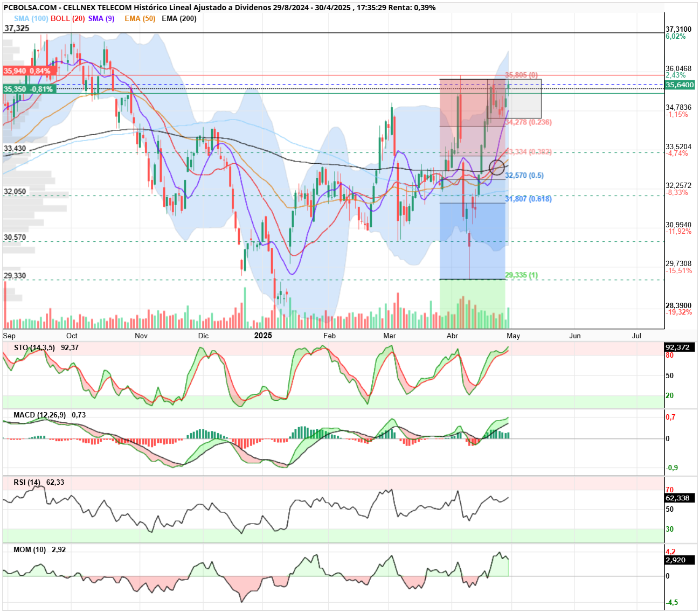
Task: Click the Oct month axis label
Action: point(72,336)
